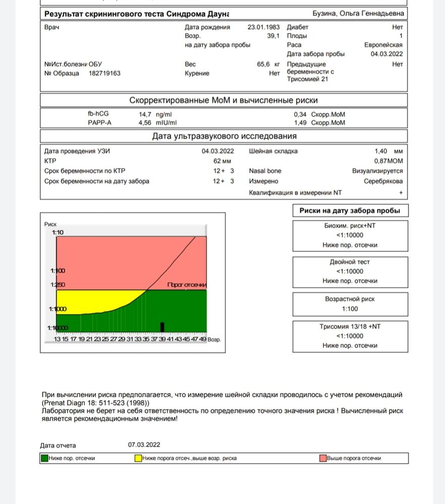The image size is (445, 504).
Task: Click the red legend swatch
Action: tap(322, 458)
